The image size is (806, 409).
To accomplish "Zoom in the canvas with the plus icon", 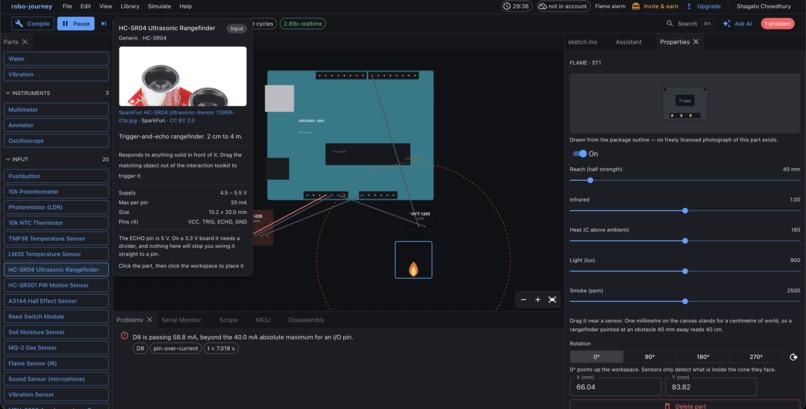I will [x=538, y=300].
